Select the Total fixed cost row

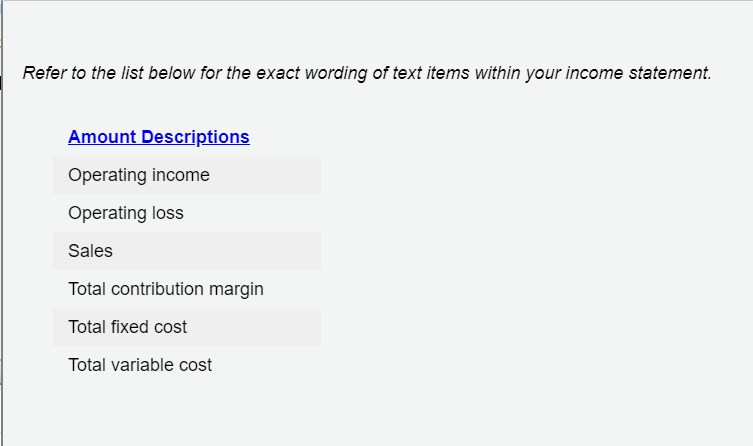[187, 327]
